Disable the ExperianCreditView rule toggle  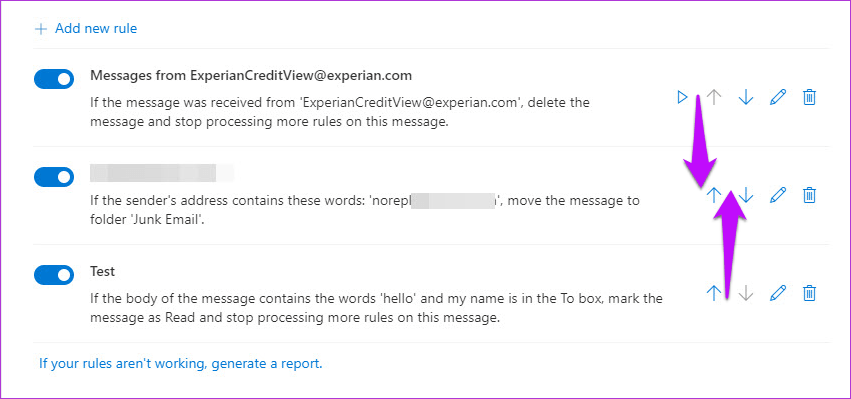[54, 79]
